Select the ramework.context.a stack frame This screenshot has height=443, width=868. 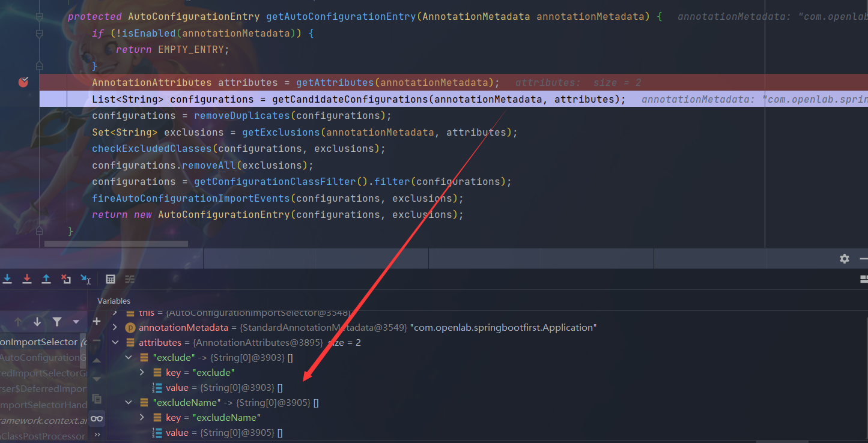[x=43, y=421]
